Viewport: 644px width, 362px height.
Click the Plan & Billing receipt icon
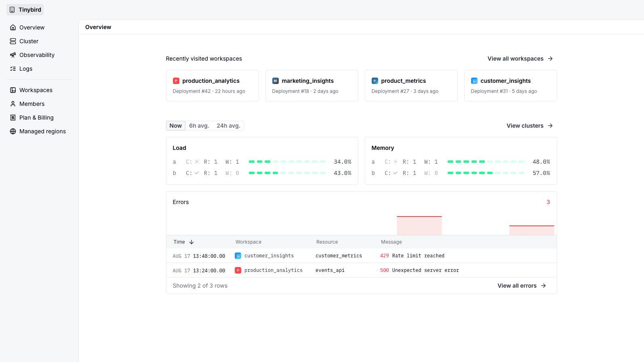pos(13,118)
